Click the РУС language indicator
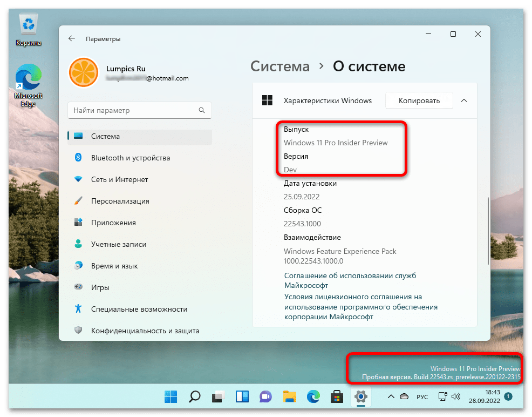This screenshot has width=532, height=417. (x=422, y=396)
